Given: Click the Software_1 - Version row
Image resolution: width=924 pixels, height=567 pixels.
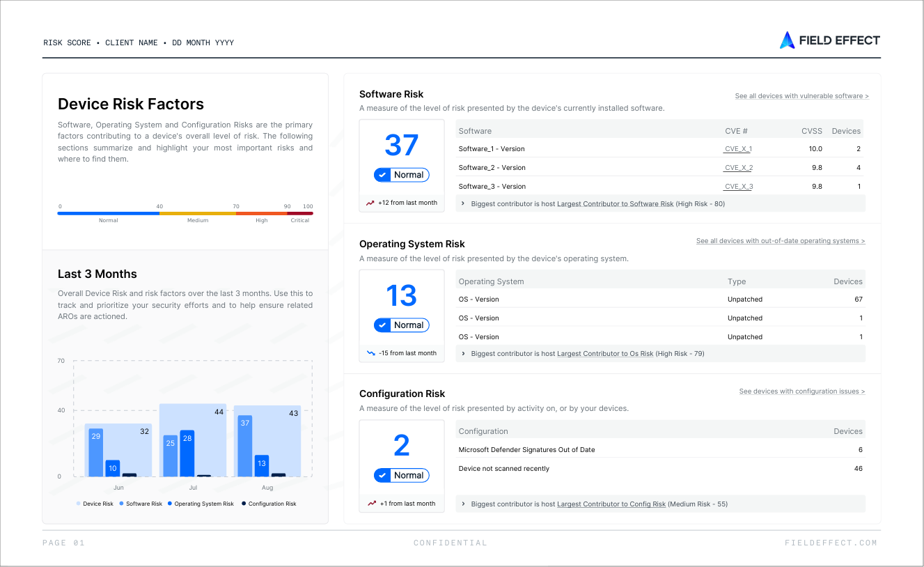Looking at the screenshot, I should 660,149.
